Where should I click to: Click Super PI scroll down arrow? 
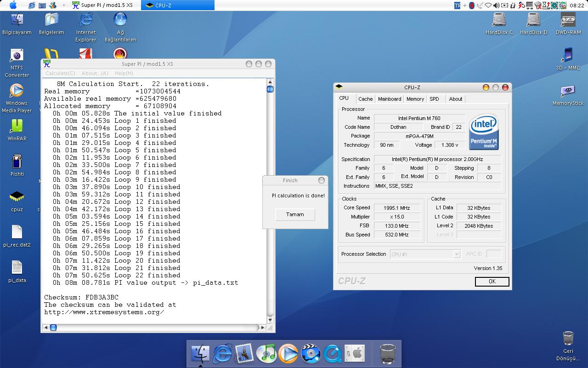coord(270,320)
